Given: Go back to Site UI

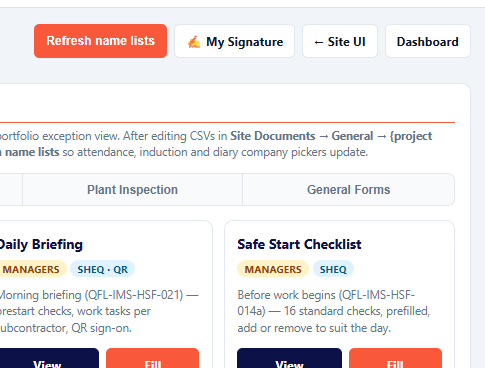Looking at the screenshot, I should 340,41.
